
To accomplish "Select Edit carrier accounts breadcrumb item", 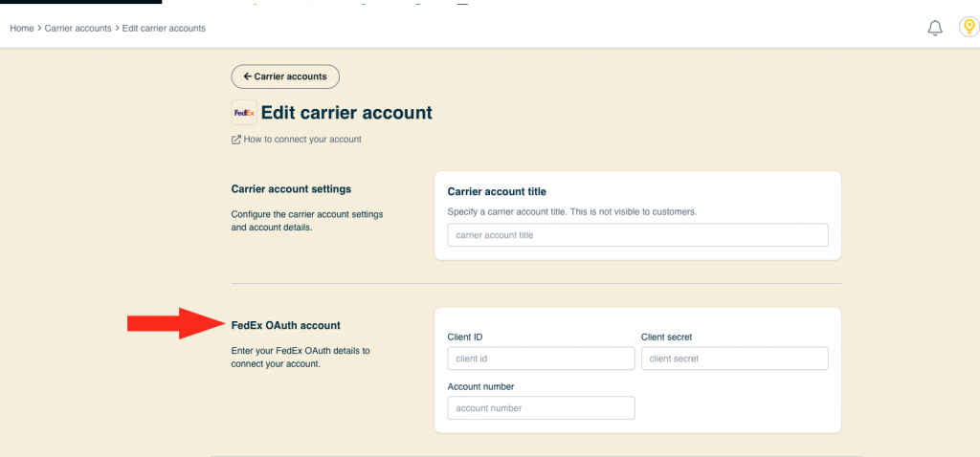I will point(164,28).
